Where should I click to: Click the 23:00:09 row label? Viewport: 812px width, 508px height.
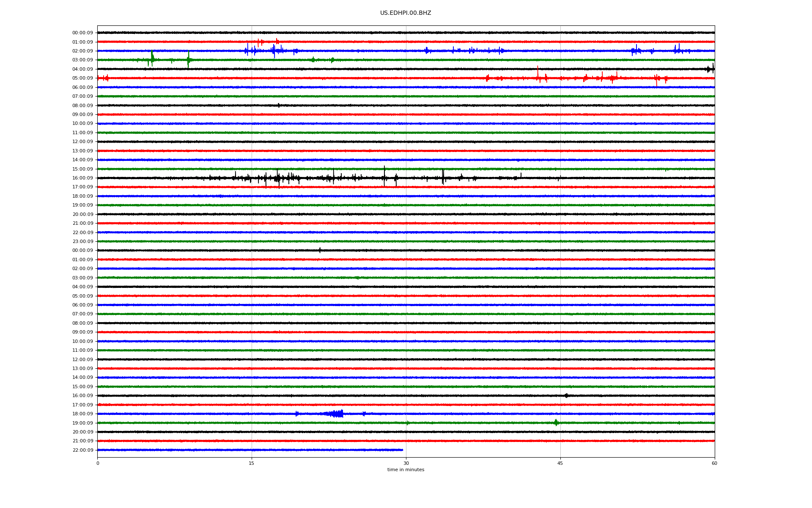[82, 241]
